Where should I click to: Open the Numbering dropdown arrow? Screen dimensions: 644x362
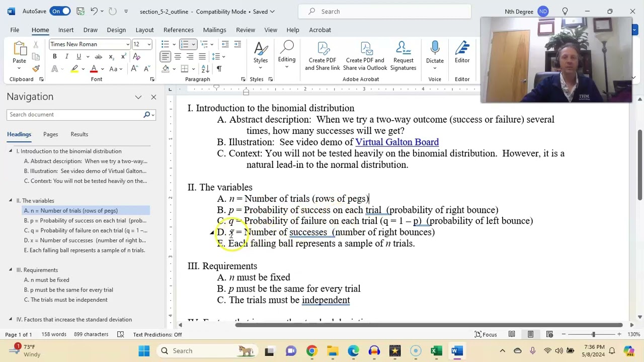[193, 44]
